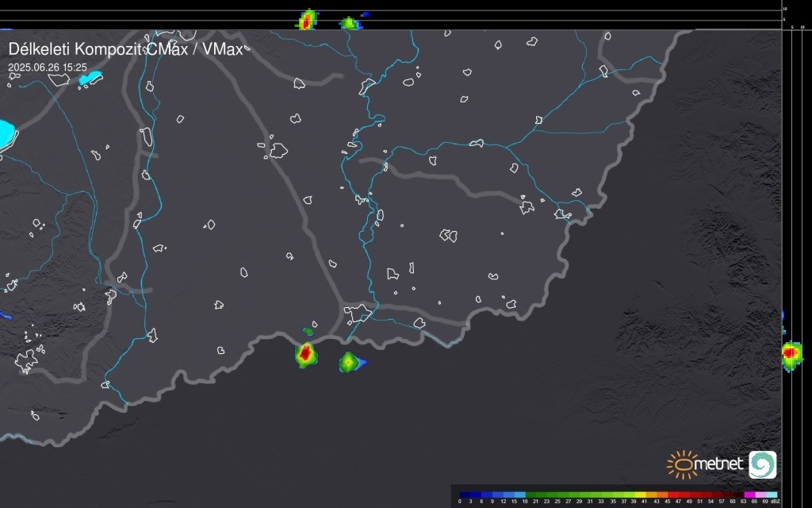Pick the storm echo in the right side profile
Screen dimensions: 812x508
(x=791, y=352)
